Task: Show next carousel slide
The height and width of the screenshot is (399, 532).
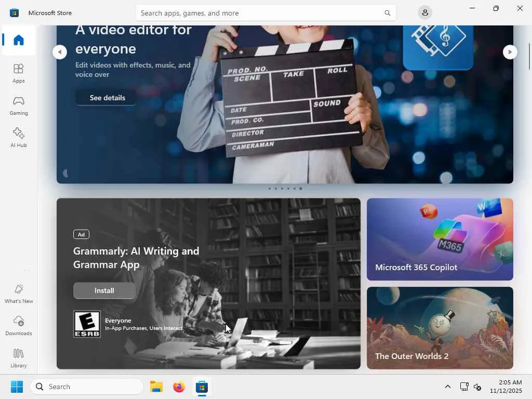Action: point(510,52)
